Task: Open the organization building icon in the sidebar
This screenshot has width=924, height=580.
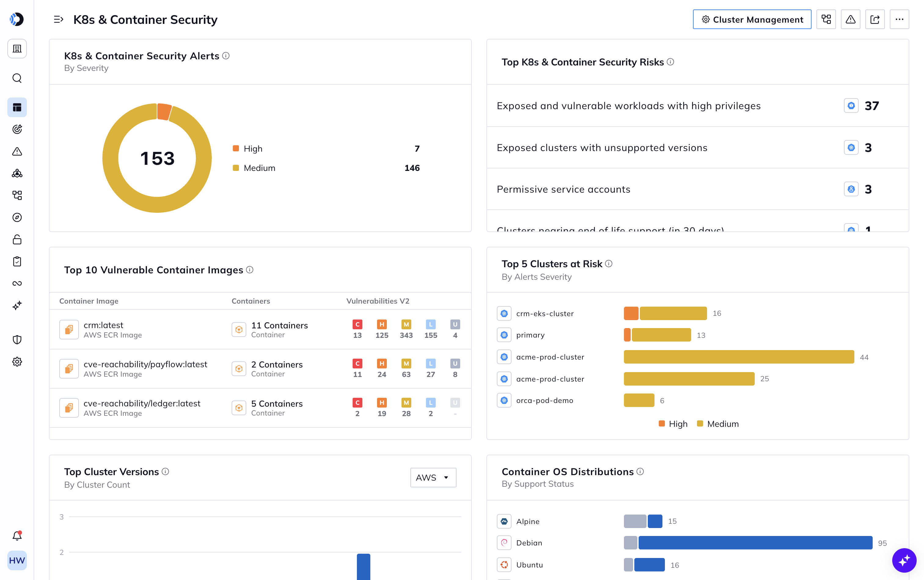Action: (17, 49)
